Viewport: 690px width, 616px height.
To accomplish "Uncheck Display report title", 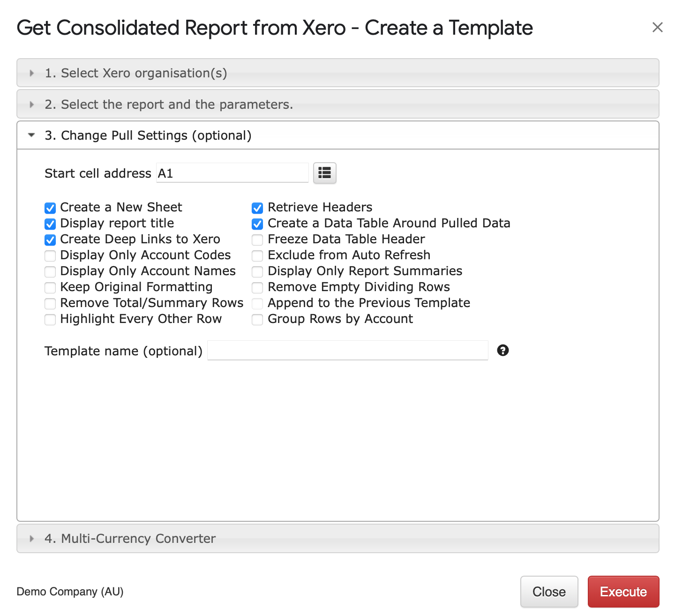I will [50, 224].
